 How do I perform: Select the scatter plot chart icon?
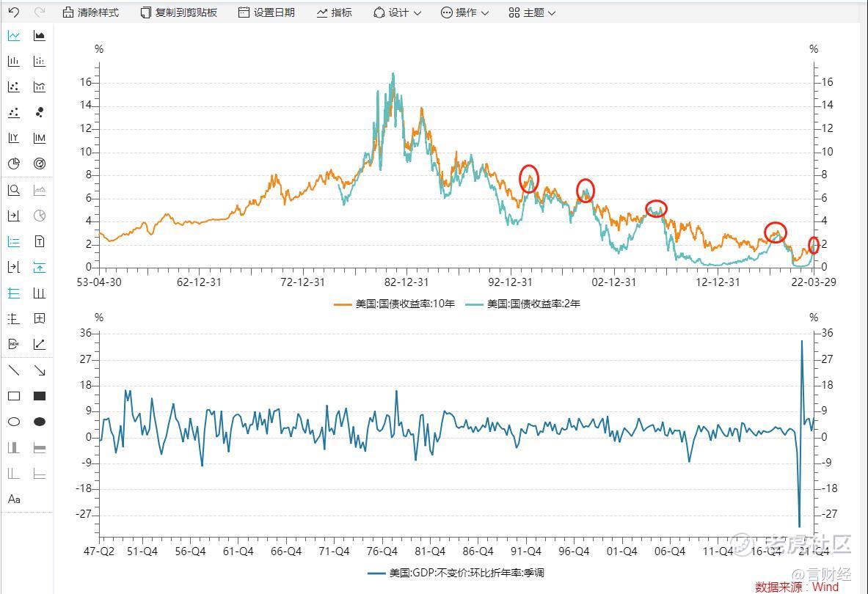14,87
